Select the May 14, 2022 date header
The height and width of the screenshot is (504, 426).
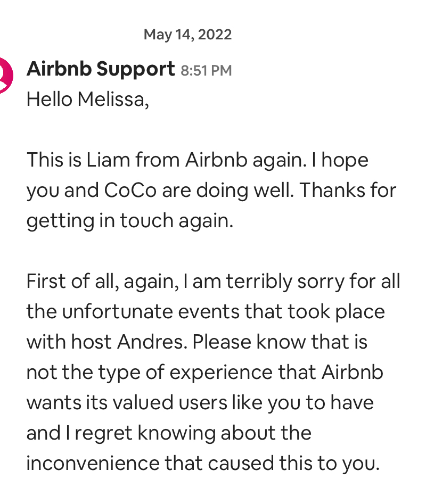pos(187,35)
